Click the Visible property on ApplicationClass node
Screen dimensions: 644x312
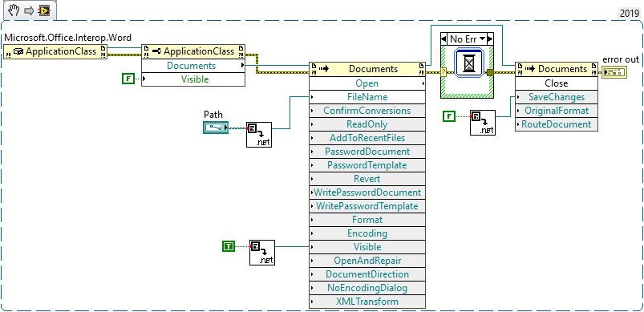(x=193, y=79)
